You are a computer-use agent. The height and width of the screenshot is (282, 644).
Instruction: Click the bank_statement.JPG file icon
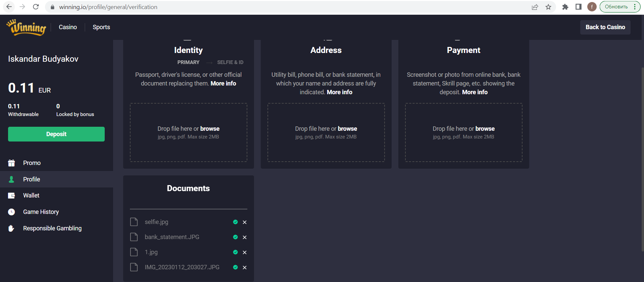[x=134, y=237]
